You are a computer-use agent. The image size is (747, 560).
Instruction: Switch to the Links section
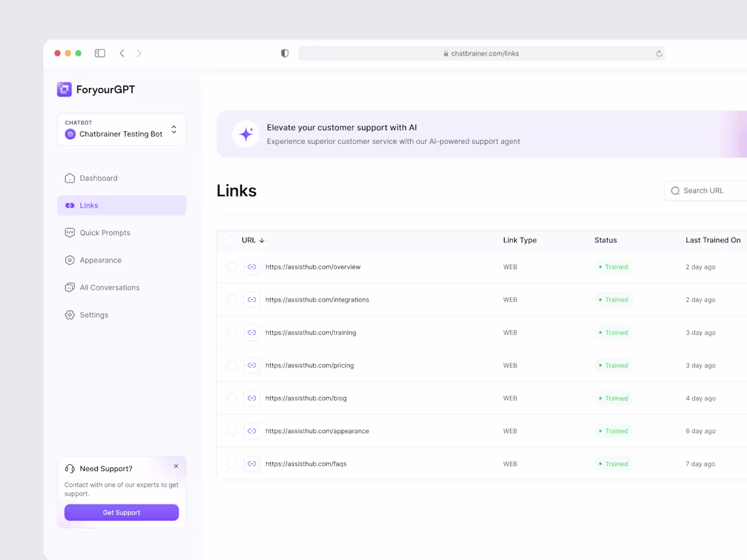point(89,205)
